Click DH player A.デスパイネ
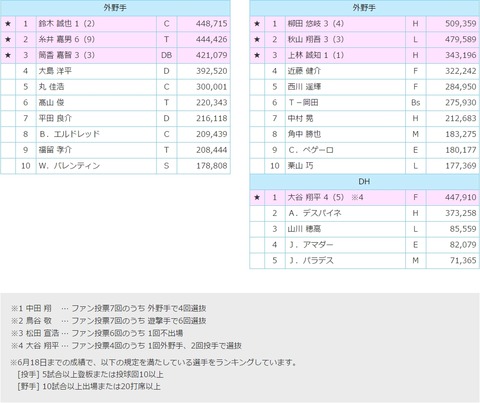 pyautogui.click(x=315, y=213)
